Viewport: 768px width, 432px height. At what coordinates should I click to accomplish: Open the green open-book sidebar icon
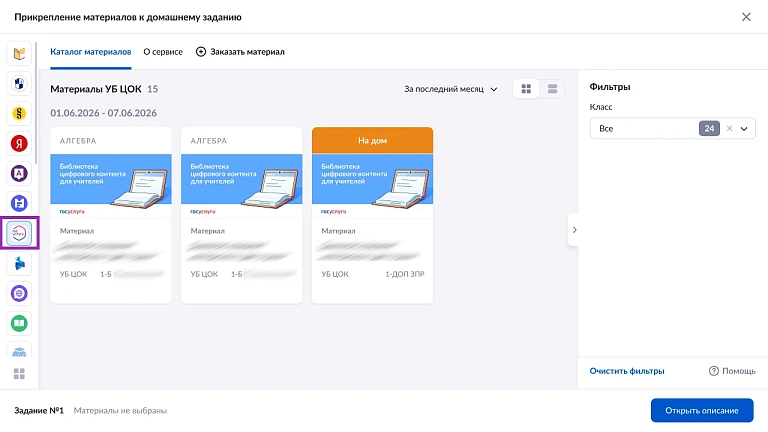(x=19, y=323)
